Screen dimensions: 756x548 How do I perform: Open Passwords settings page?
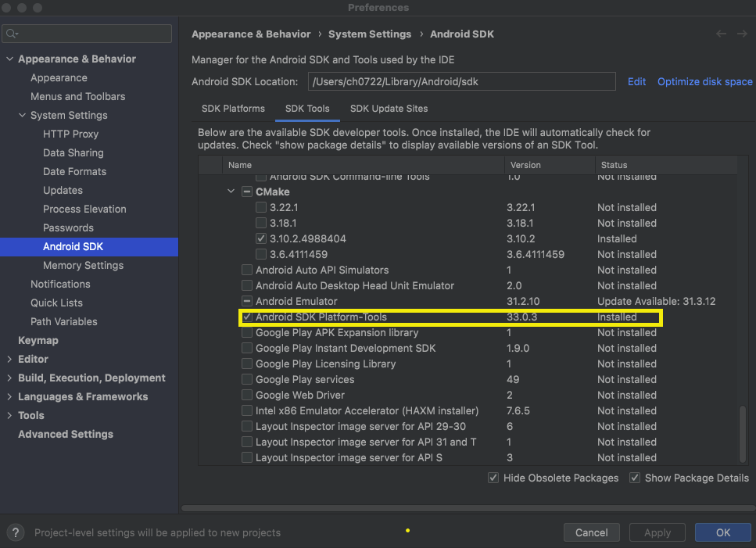coord(68,228)
